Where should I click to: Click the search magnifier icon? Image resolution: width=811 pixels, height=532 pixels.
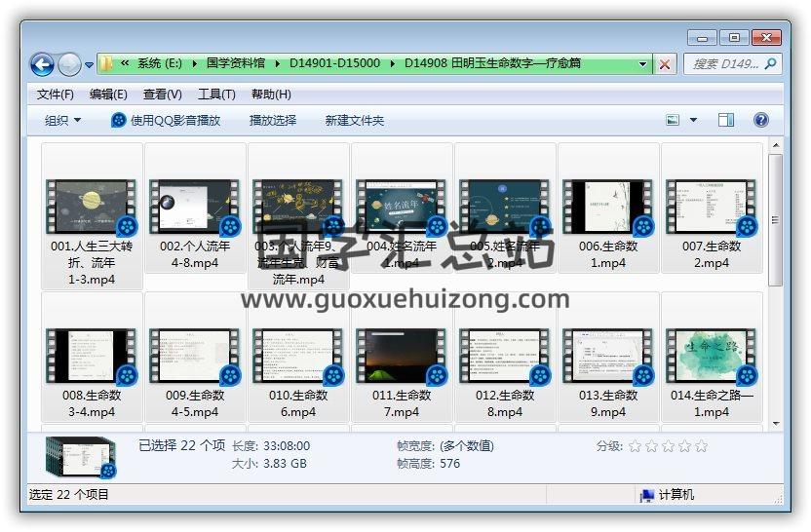770,63
